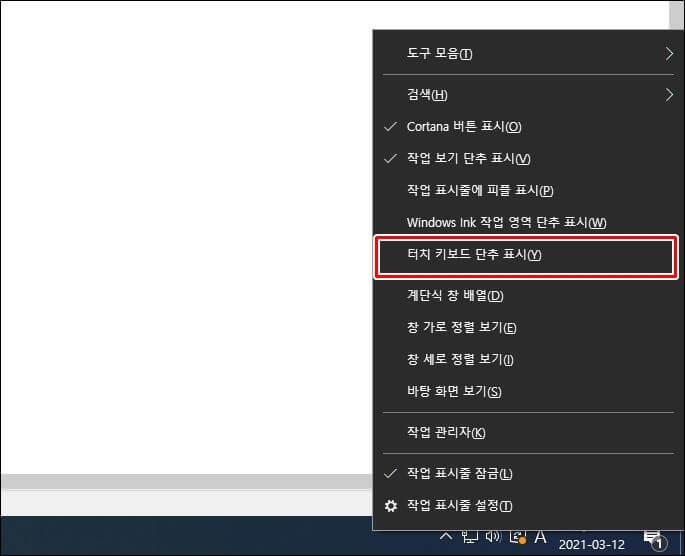Click the IME 'A' language indicator
685x556 pixels.
[540, 537]
